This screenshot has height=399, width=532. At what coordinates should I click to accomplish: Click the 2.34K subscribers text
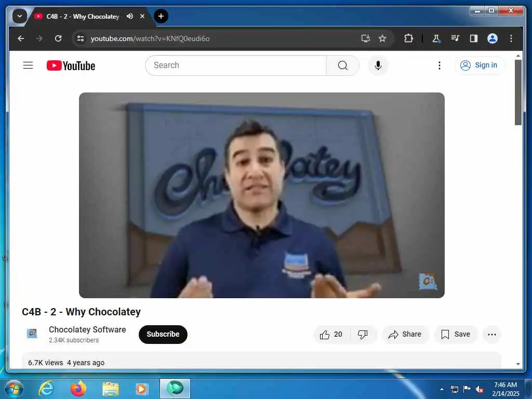click(x=74, y=340)
